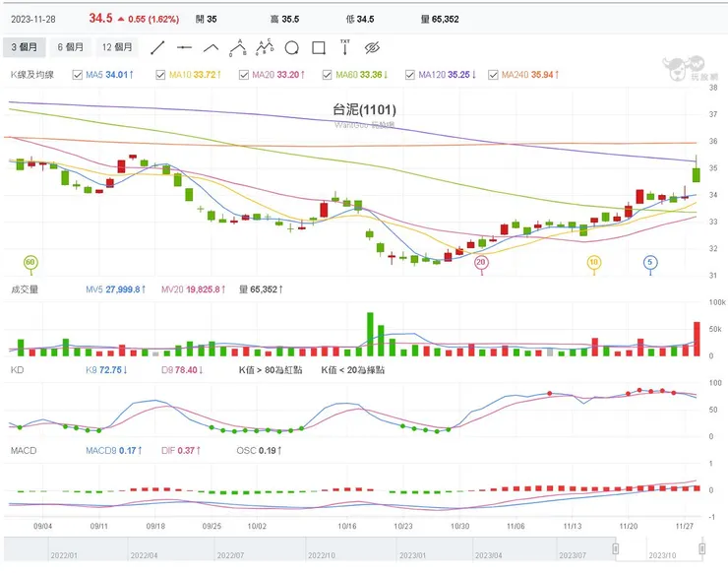Select the TXT text annotation tool
Screen dimensions: 728x575
click(x=345, y=46)
